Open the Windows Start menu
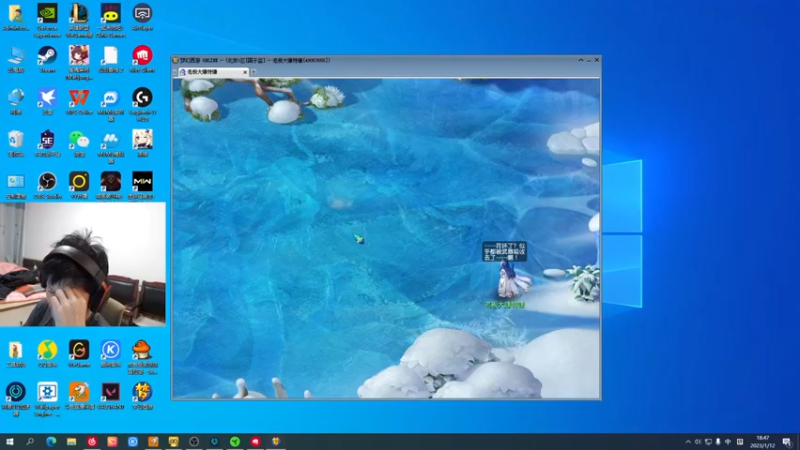Image resolution: width=800 pixels, height=450 pixels. (x=10, y=442)
